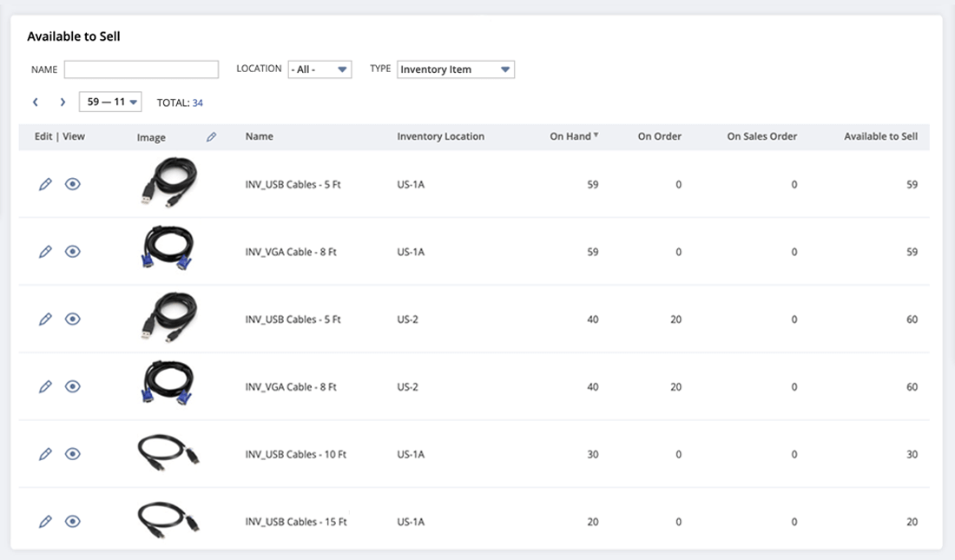View USB Cables 5 Ft US-1A record

[73, 184]
